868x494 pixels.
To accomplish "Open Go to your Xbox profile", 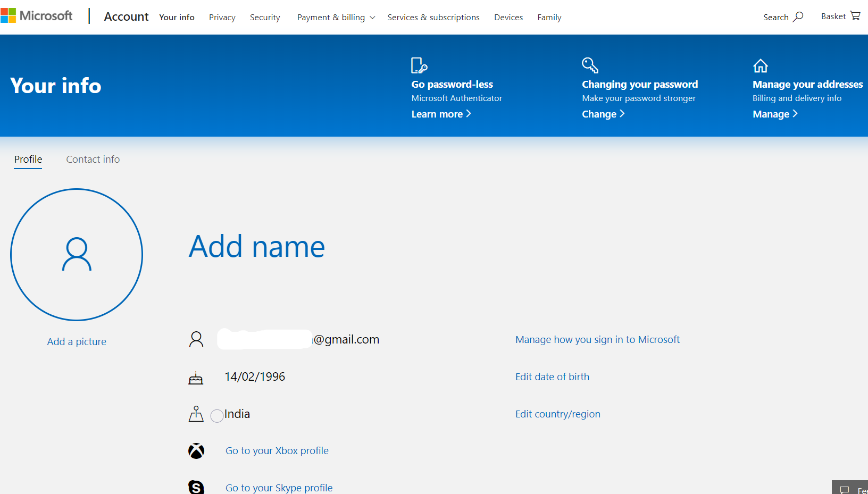I will pyautogui.click(x=277, y=450).
